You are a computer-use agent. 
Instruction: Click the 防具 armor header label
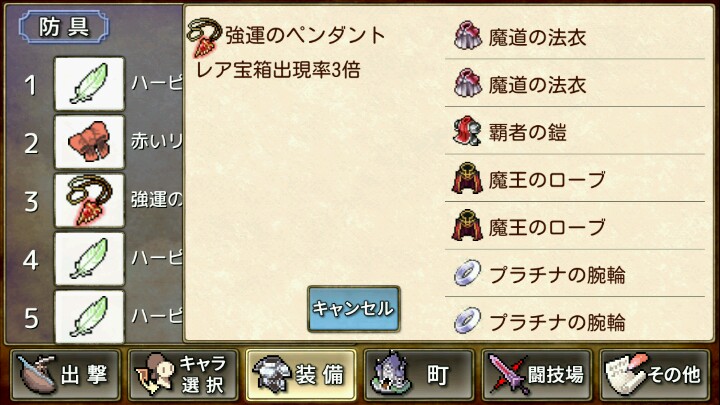click(x=64, y=27)
